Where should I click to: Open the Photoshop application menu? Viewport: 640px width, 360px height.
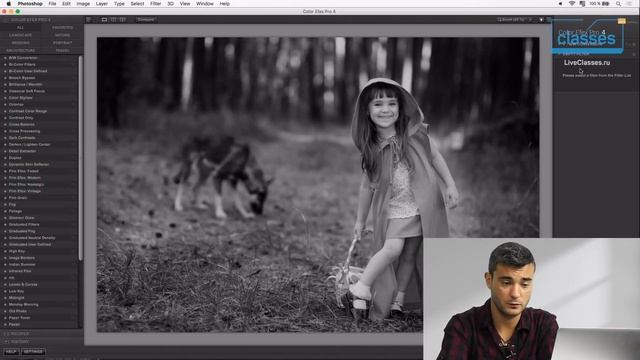30,4
